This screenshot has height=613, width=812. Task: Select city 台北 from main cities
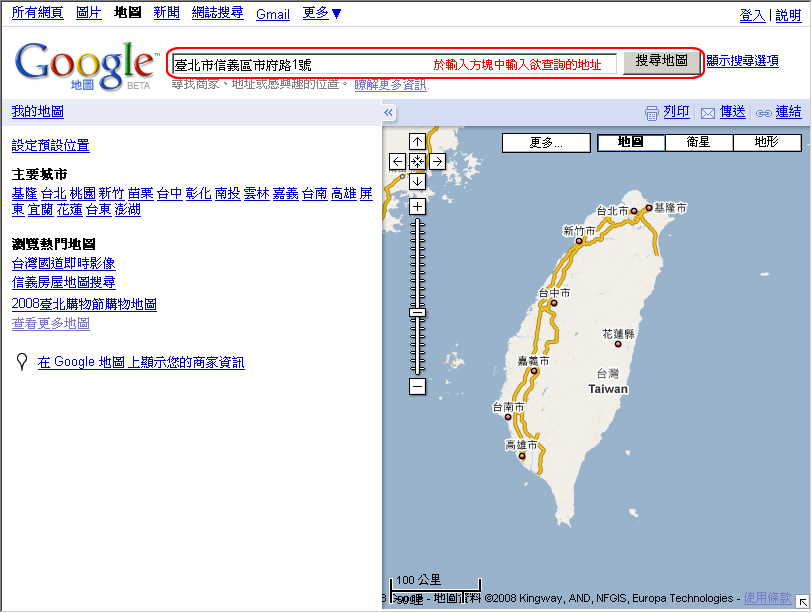[54, 194]
